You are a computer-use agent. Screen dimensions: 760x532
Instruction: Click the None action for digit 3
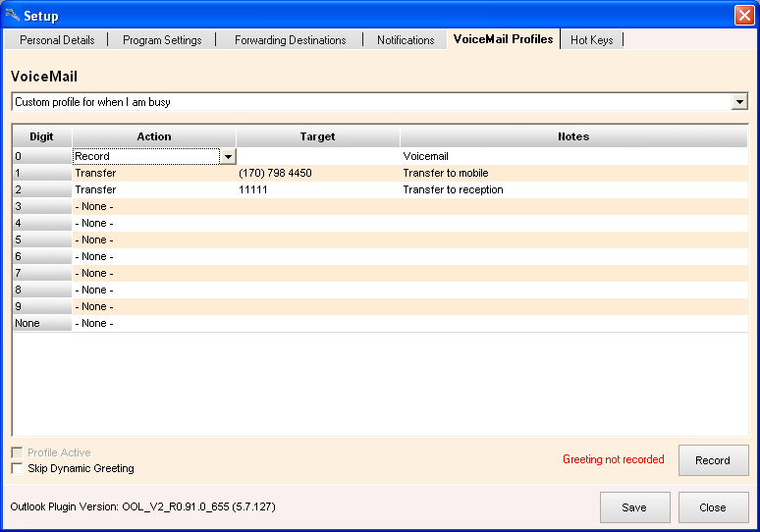tap(154, 206)
